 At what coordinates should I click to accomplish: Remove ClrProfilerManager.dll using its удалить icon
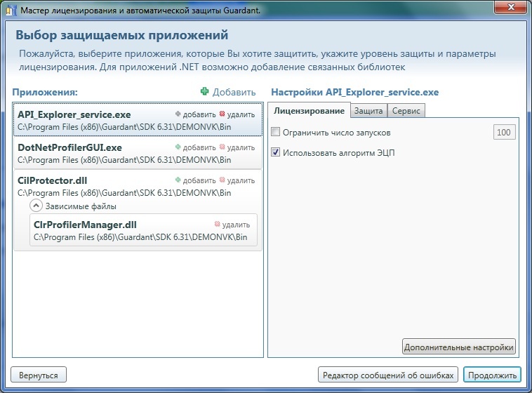(218, 225)
